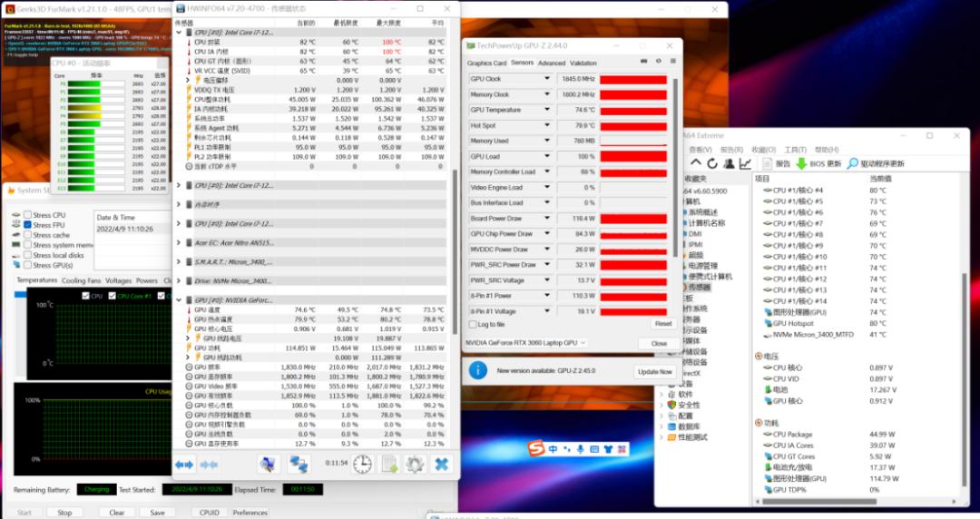
Task: Open the Board Power Draw sensor dropdown
Action: click(547, 218)
